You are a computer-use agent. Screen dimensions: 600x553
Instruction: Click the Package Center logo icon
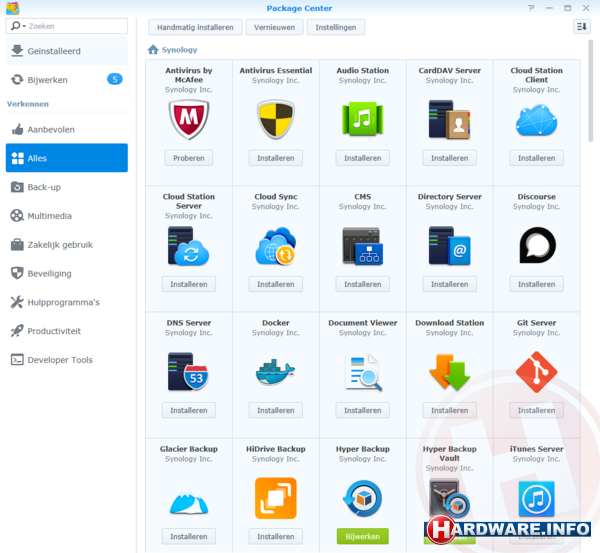[x=13, y=8]
